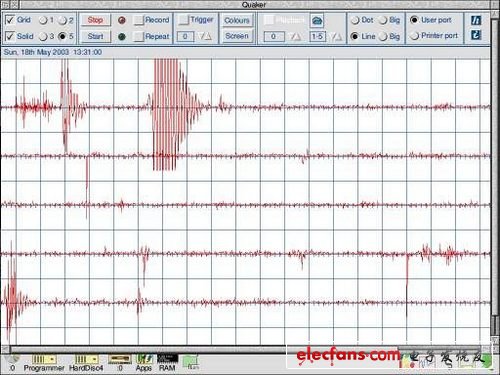Click the Colours button
The height and width of the screenshot is (375, 500).
[x=237, y=20]
